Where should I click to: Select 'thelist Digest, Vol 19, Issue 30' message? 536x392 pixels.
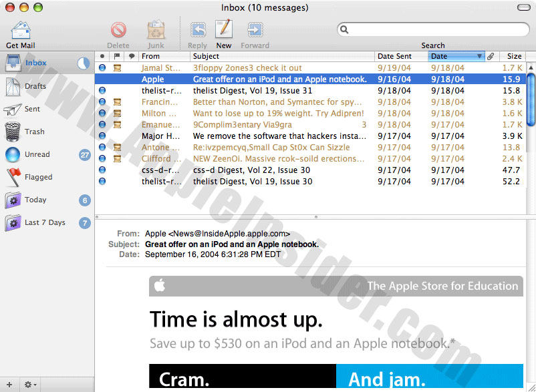click(310, 182)
